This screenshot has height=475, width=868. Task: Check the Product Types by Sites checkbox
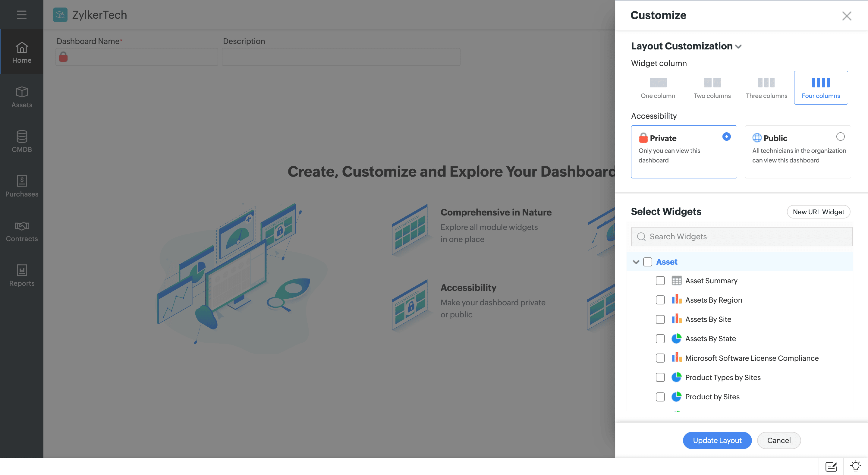pyautogui.click(x=660, y=377)
